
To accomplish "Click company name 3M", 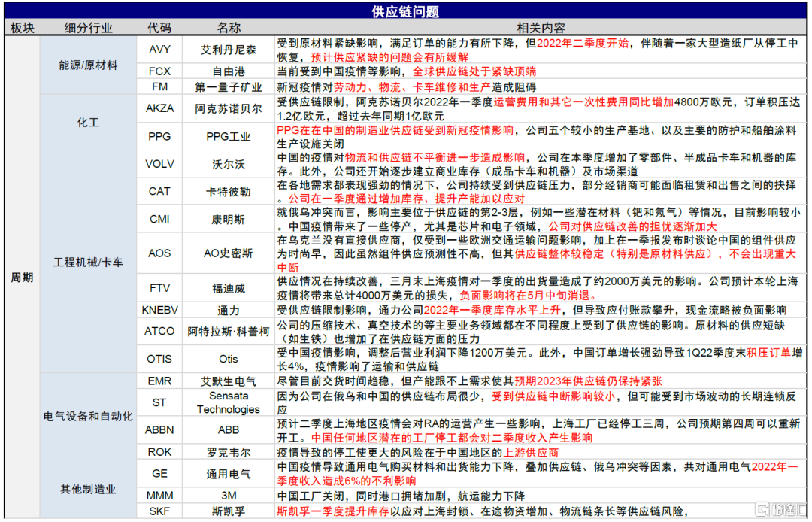I will (x=229, y=496).
